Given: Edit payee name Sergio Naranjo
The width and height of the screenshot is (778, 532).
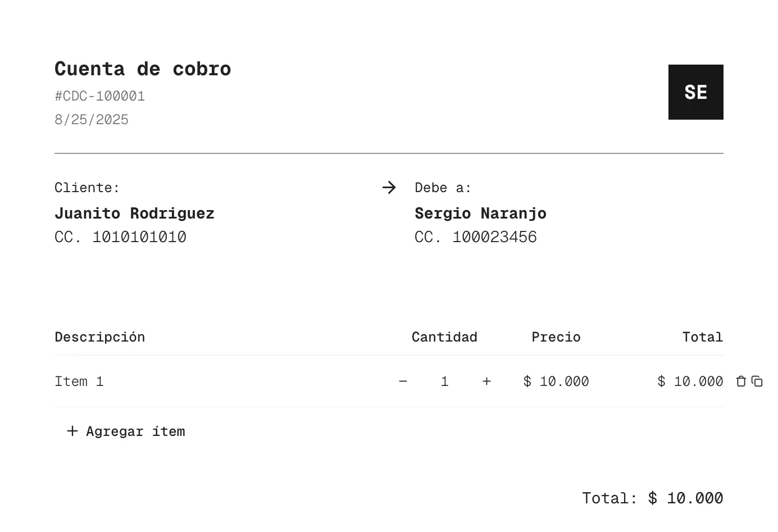Looking at the screenshot, I should click(480, 213).
